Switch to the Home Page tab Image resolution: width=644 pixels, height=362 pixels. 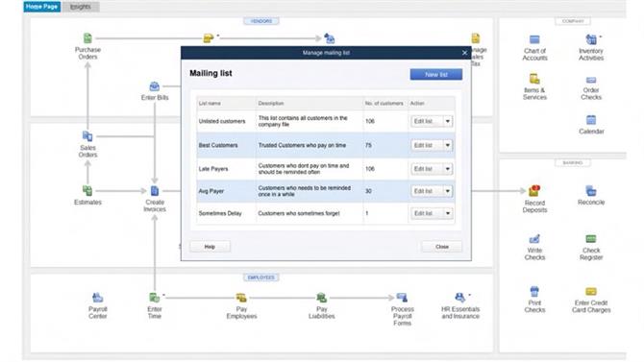41,7
